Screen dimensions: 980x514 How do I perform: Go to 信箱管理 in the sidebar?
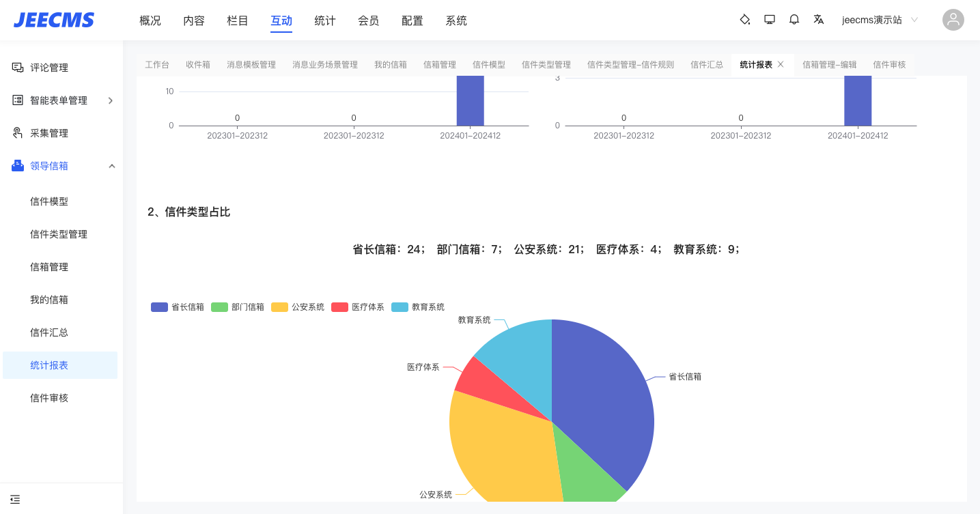point(49,267)
